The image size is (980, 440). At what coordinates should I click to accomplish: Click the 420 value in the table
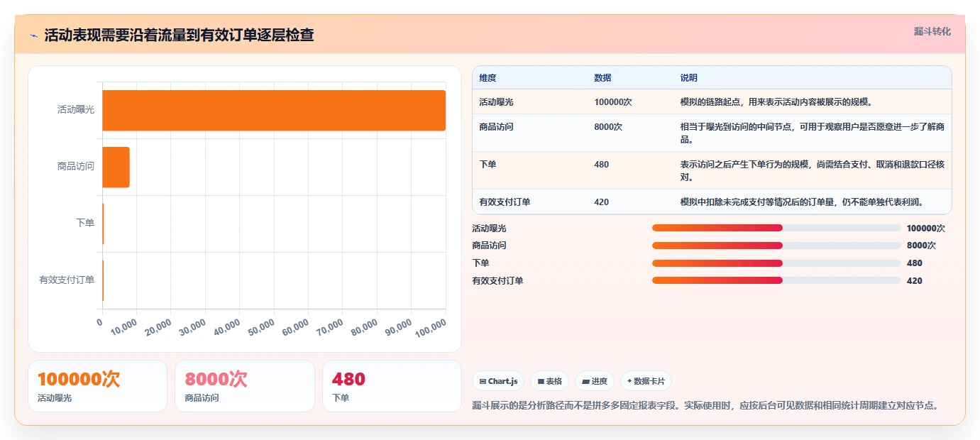601,202
